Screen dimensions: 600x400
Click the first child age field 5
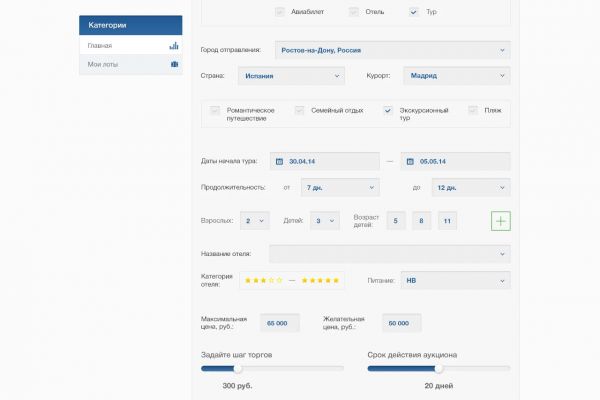[396, 221]
